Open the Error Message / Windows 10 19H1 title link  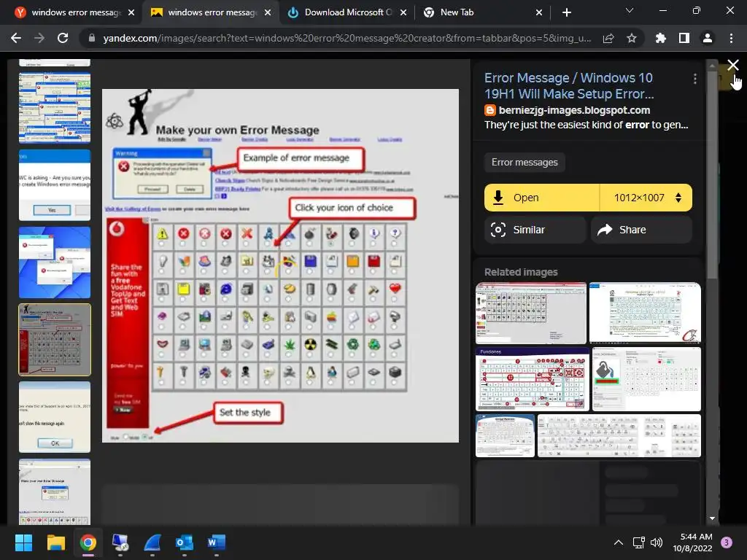tap(569, 86)
